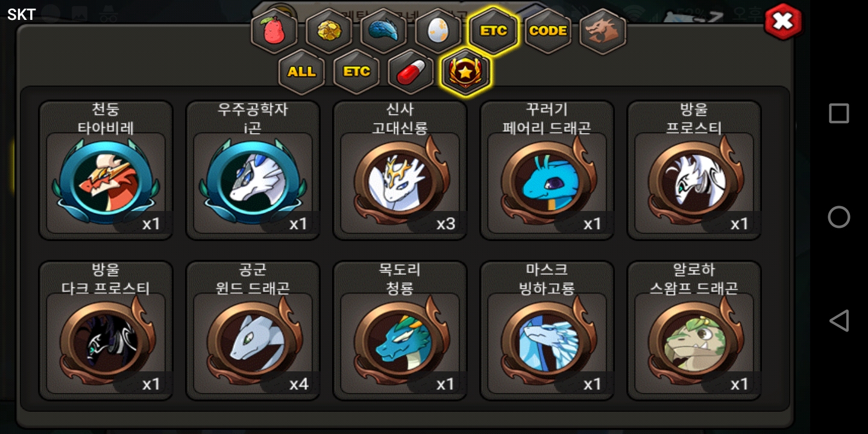Image resolution: width=868 pixels, height=434 pixels.
Task: Open the gold nugget category tab
Action: (329, 31)
